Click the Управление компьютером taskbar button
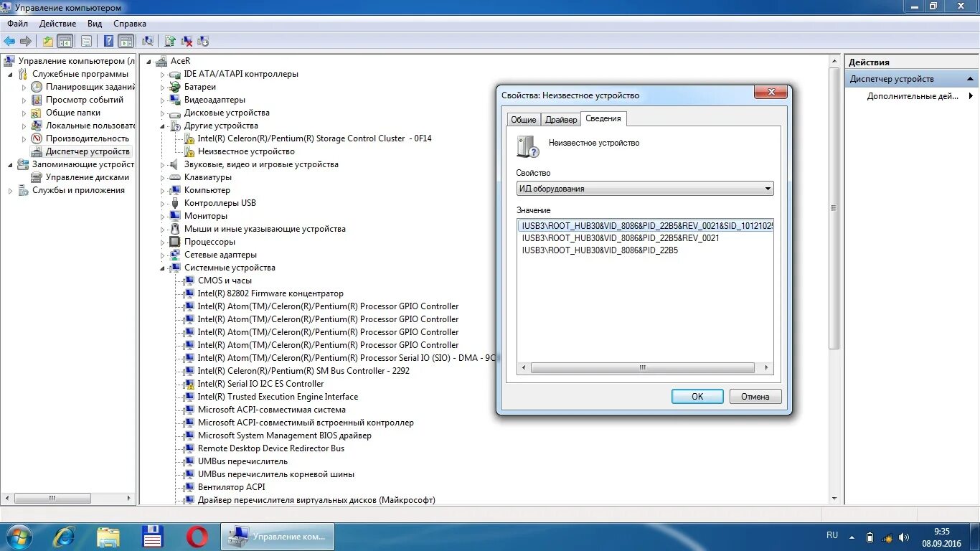The height and width of the screenshot is (551, 980). (278, 536)
